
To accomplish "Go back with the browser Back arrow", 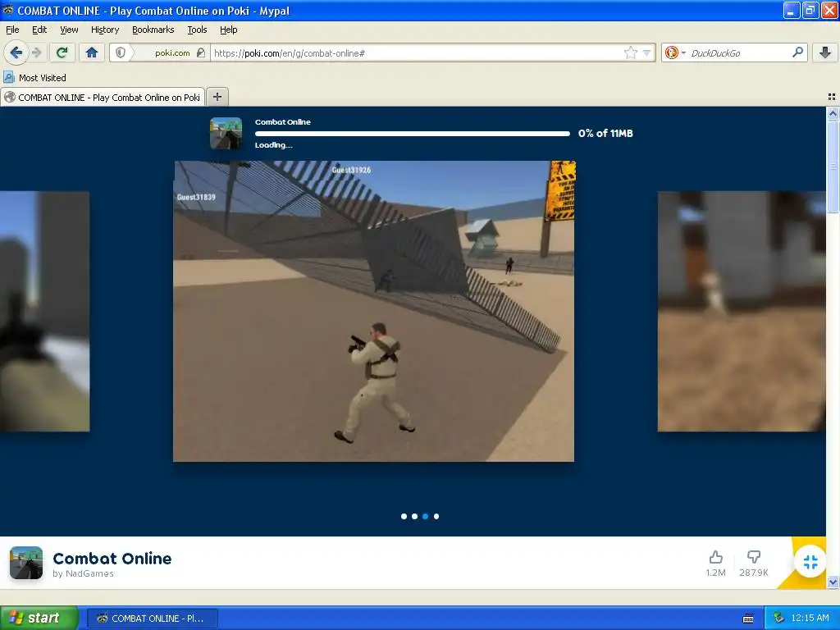I will coord(16,52).
